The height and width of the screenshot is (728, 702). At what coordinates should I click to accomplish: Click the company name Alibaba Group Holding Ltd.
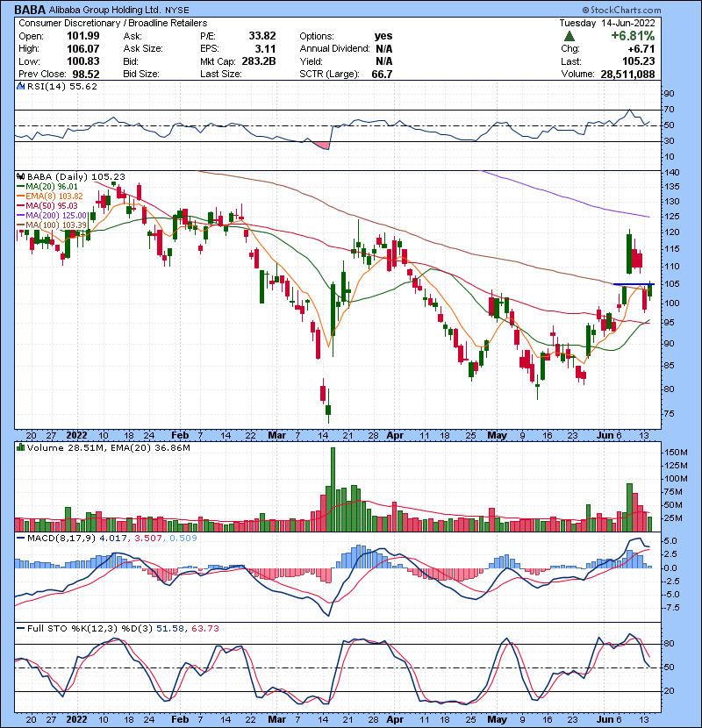tap(104, 10)
